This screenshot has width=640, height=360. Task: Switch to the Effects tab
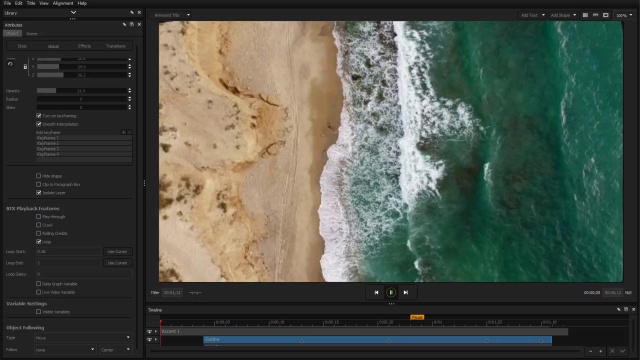click(84, 46)
